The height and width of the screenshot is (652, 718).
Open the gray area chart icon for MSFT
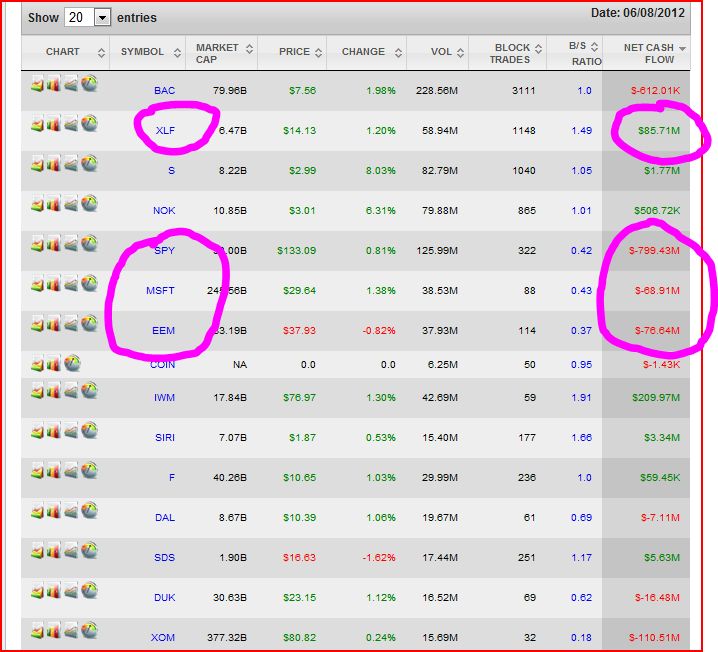71,285
